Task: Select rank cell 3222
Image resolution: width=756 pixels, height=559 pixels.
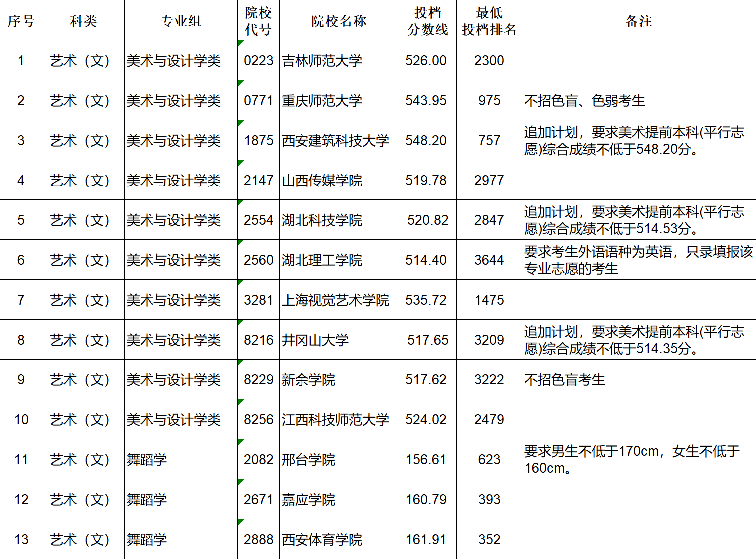Action: 489,379
